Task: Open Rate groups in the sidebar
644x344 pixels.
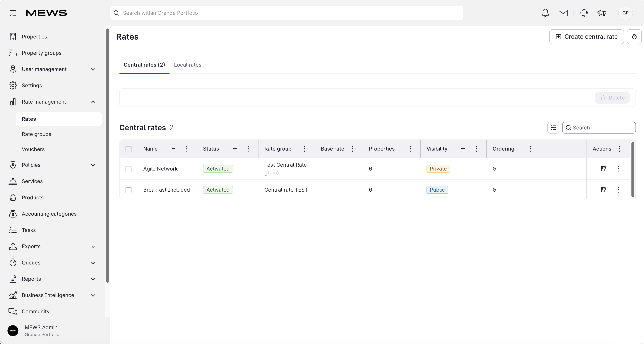Action: pyautogui.click(x=37, y=134)
